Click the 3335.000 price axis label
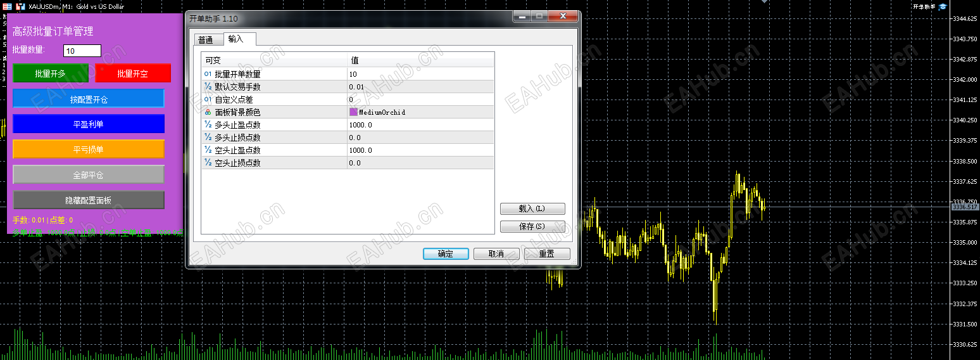Image resolution: width=980 pixels, height=360 pixels. click(965, 242)
